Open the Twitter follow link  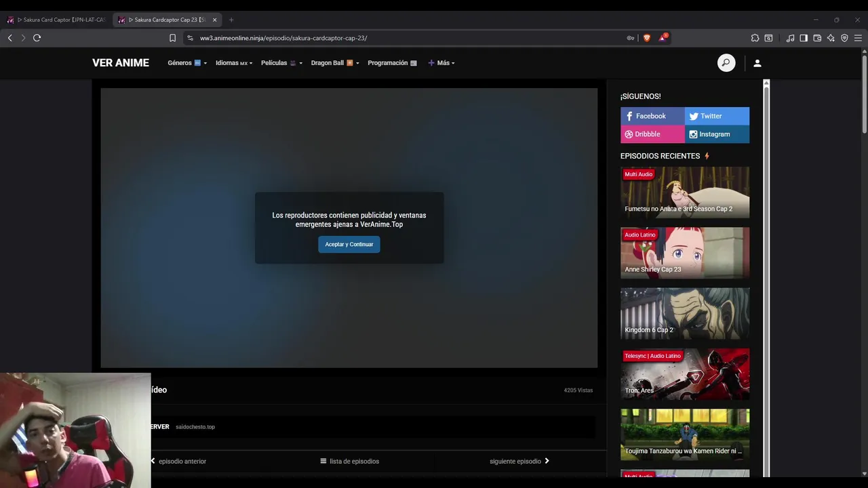tap(717, 116)
